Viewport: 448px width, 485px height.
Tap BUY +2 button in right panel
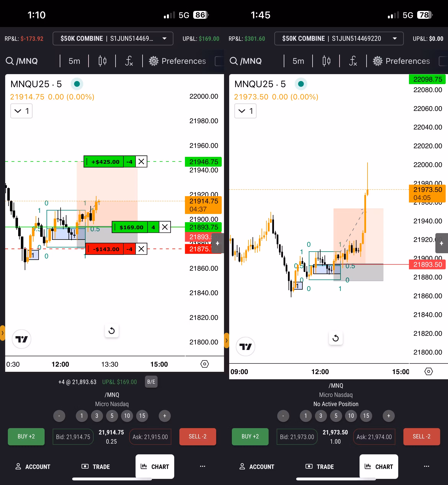250,437
